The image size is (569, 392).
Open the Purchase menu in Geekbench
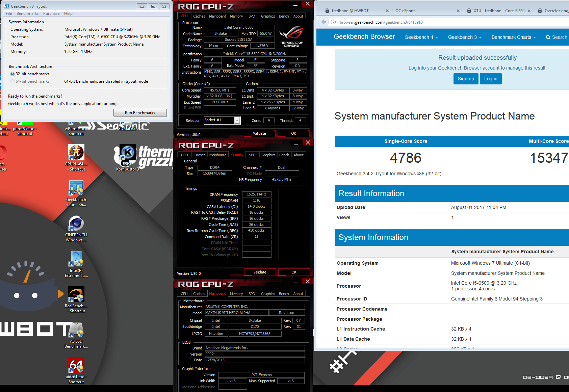tap(51, 14)
